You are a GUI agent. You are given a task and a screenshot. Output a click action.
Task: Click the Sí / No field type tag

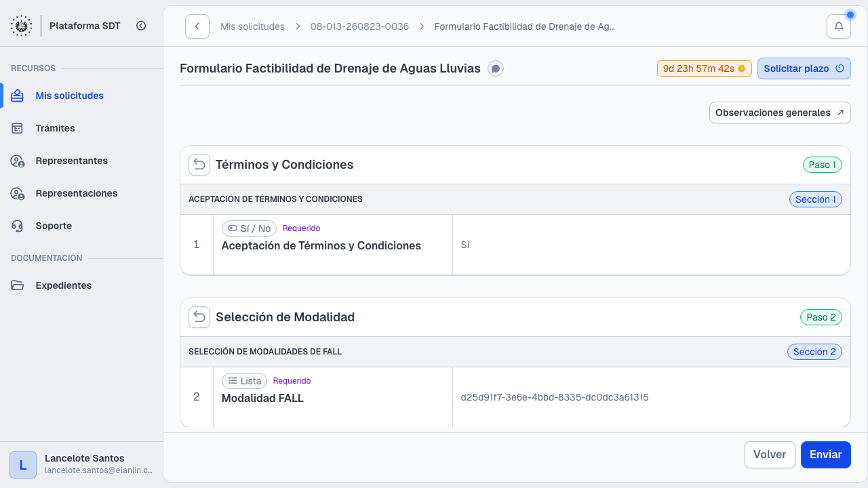click(249, 228)
